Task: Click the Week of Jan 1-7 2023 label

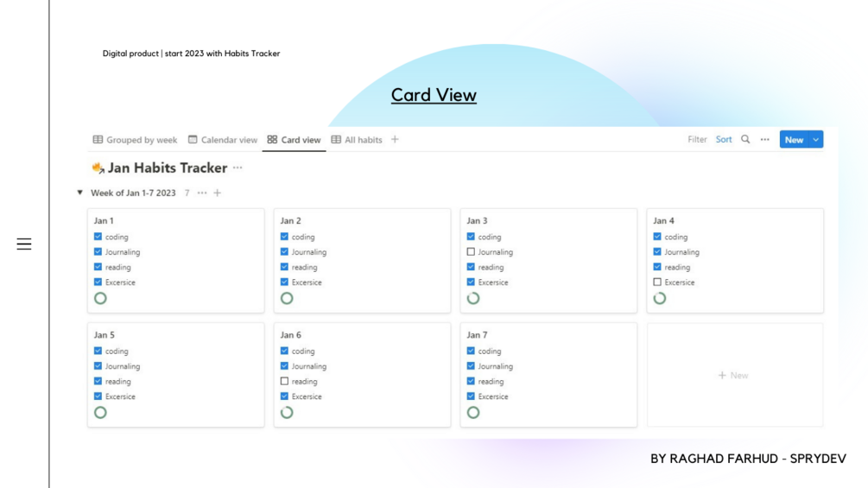Action: coord(133,193)
